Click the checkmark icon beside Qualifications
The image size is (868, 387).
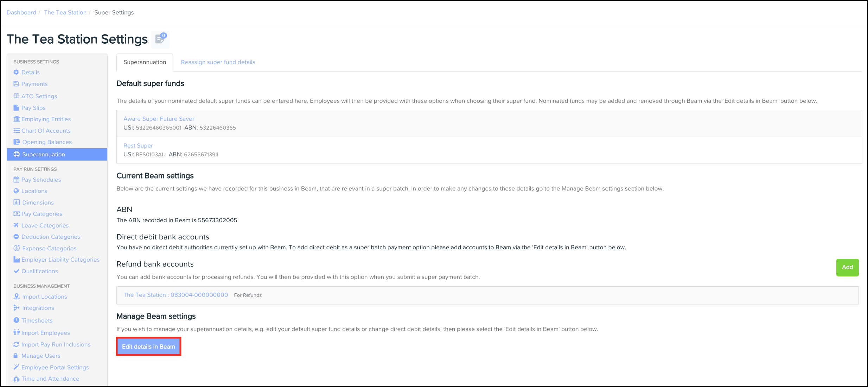click(16, 271)
